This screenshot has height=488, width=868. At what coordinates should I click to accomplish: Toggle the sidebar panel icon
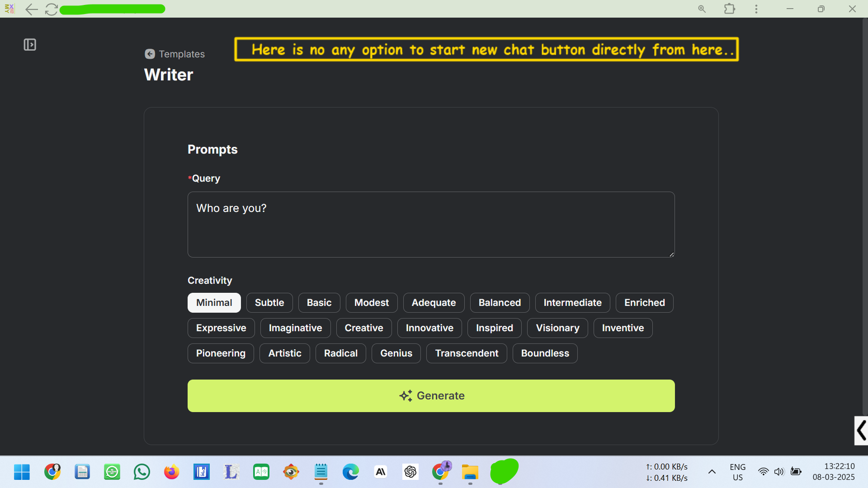tap(30, 45)
